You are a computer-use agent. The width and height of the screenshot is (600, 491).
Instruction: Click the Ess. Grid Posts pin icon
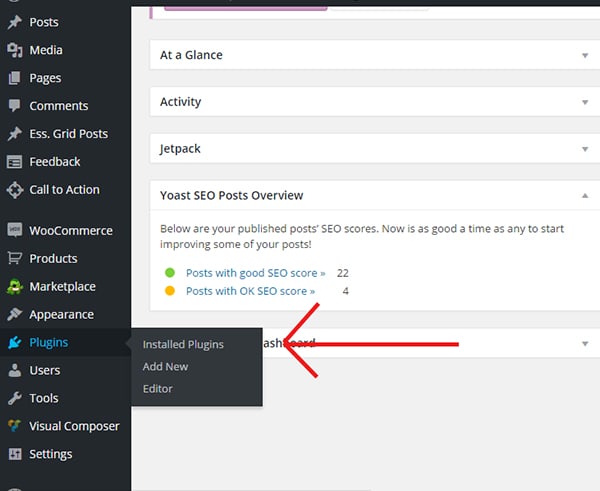[15, 134]
